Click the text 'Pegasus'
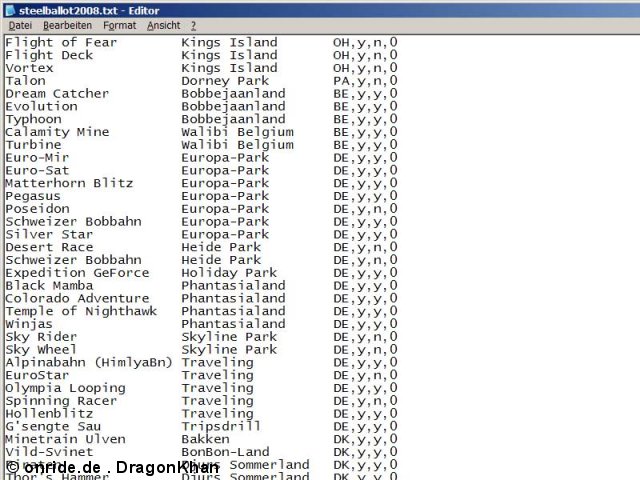This screenshot has width=640, height=480. tap(33, 196)
